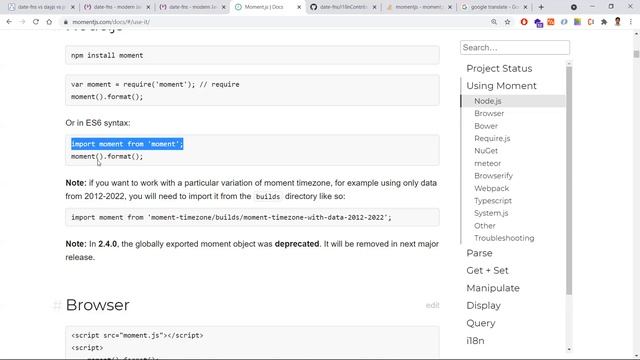Open the zoom magnifier in address bar
This screenshot has width=640, height=360.
(494, 22)
